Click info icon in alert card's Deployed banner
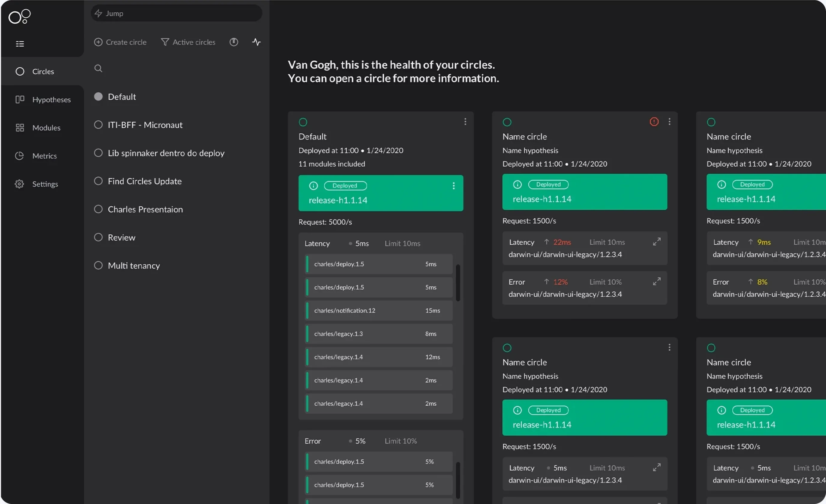Viewport: 826px width, 504px height. [517, 184]
